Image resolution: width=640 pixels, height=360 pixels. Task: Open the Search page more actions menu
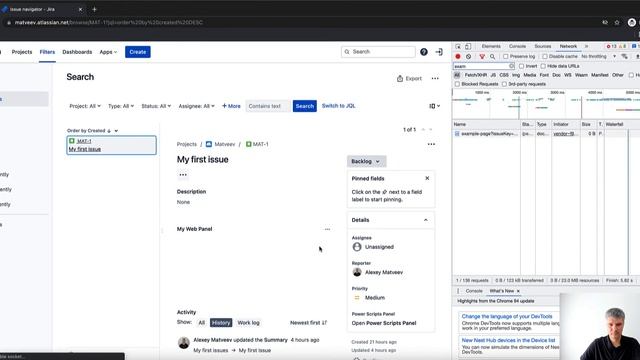click(435, 78)
